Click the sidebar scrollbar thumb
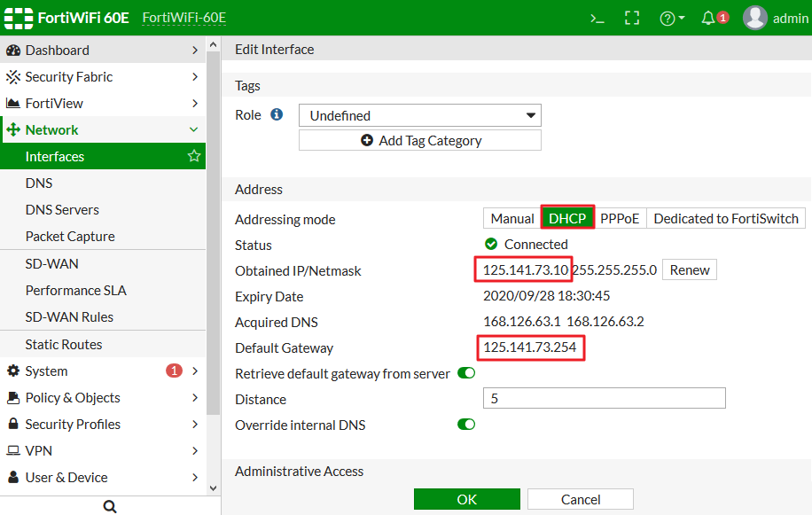Image resolution: width=812 pixels, height=515 pixels. [214, 233]
